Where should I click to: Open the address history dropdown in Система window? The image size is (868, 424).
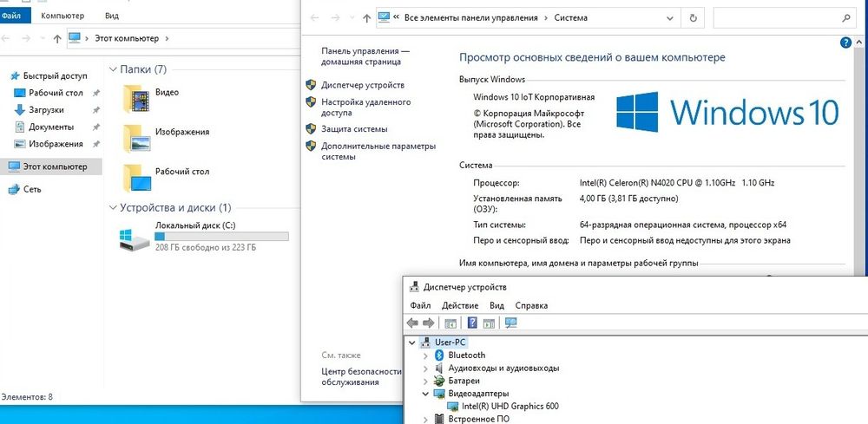[x=670, y=17]
